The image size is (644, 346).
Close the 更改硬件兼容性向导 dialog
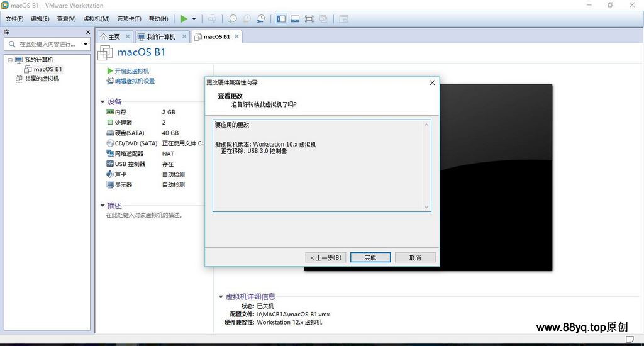click(x=432, y=82)
